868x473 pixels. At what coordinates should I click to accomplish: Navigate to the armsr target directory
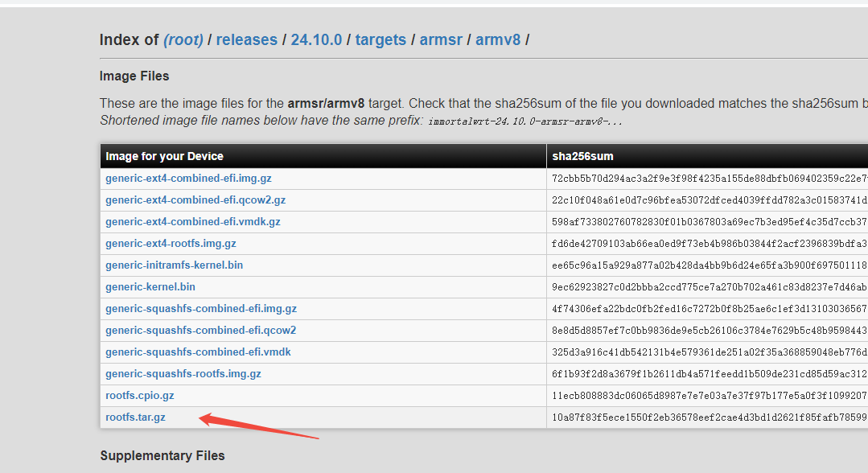coord(441,39)
